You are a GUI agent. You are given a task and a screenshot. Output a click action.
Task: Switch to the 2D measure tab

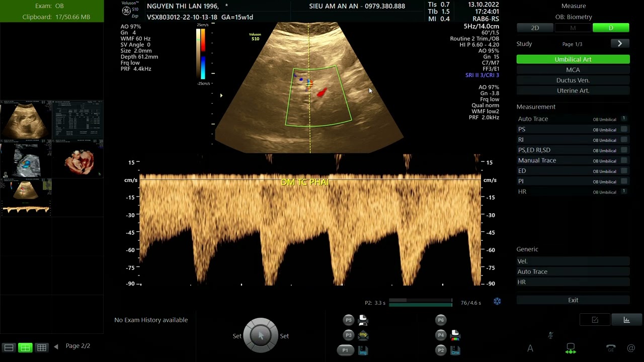535,28
